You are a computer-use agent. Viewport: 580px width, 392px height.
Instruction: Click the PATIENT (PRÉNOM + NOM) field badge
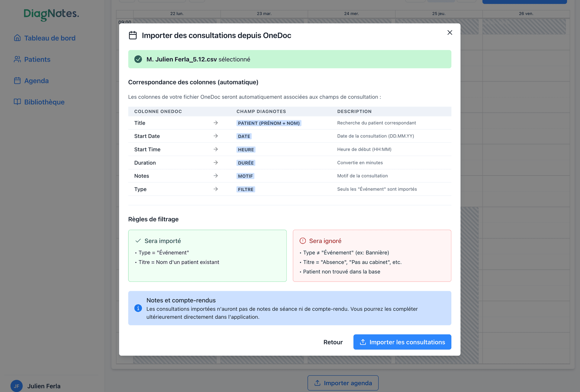pyautogui.click(x=269, y=123)
